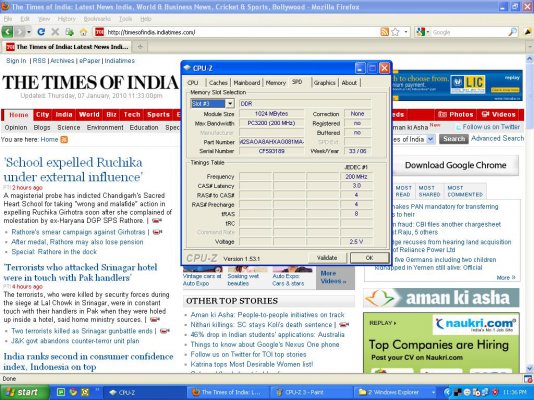
Task: Click the Stop loading X icon
Action: 55,32
